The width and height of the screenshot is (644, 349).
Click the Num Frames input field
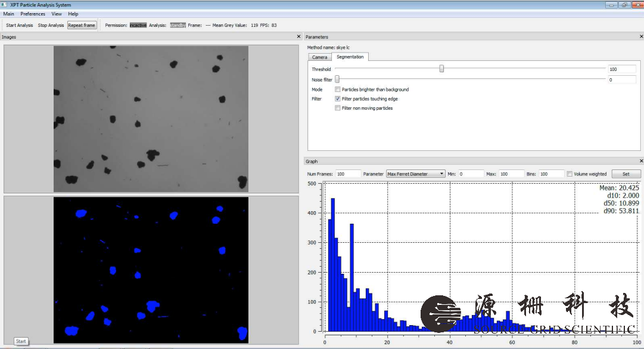click(349, 174)
